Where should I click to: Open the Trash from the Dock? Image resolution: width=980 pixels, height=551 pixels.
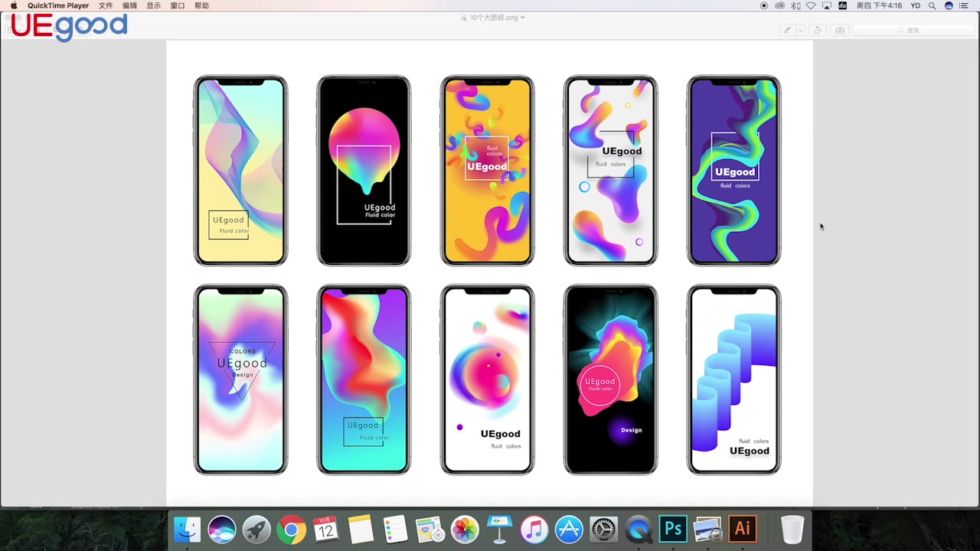point(792,528)
